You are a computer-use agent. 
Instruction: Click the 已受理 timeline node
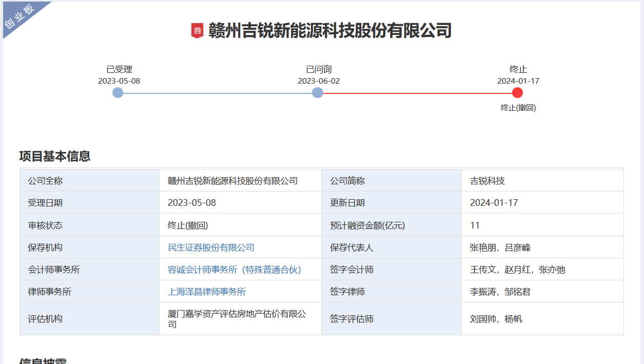[x=118, y=93]
